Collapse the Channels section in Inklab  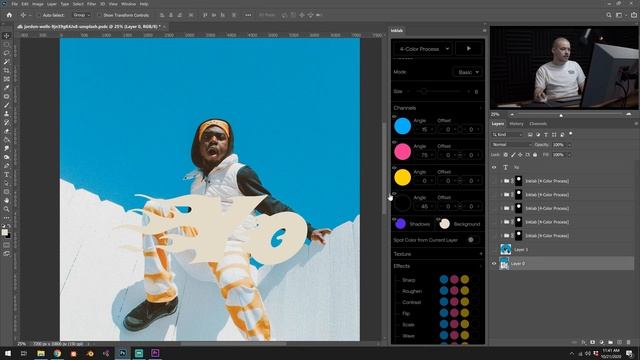coord(481,108)
